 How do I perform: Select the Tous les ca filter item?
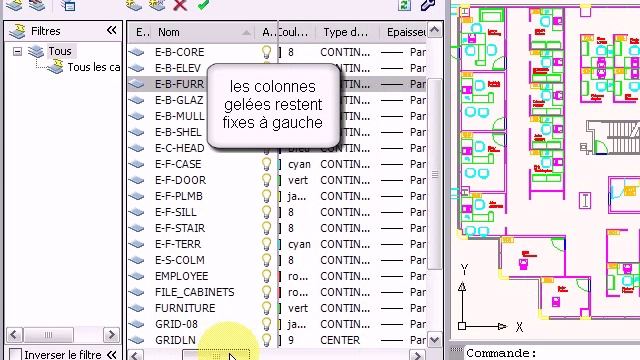pyautogui.click(x=93, y=67)
